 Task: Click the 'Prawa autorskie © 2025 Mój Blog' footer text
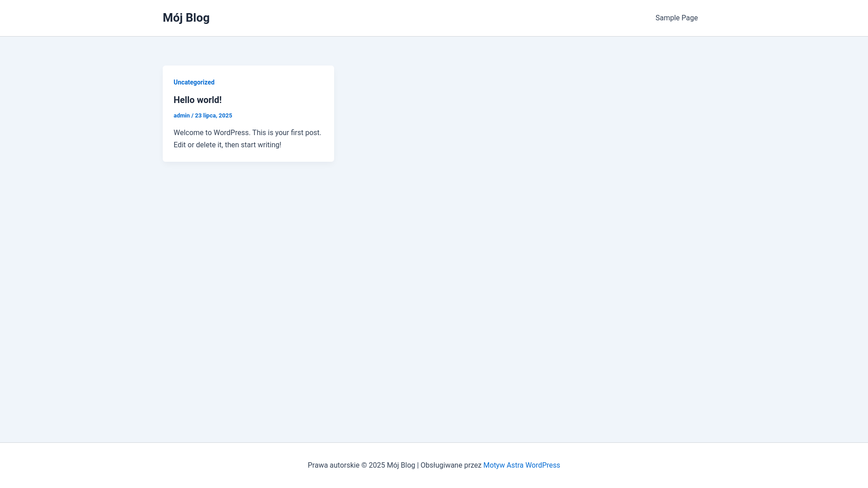tap(361, 465)
